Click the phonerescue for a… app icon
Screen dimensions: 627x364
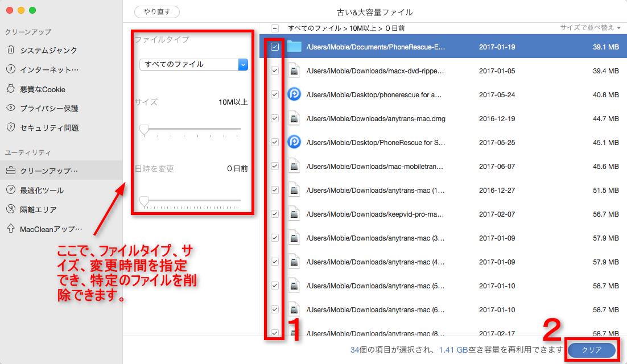point(294,94)
